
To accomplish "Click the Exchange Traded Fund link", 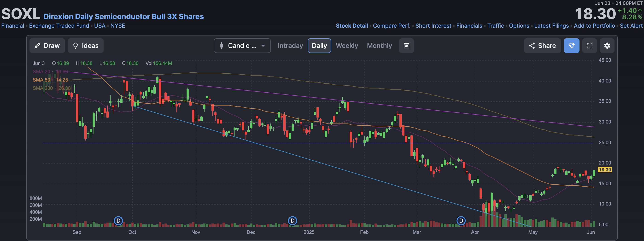I will (59, 26).
